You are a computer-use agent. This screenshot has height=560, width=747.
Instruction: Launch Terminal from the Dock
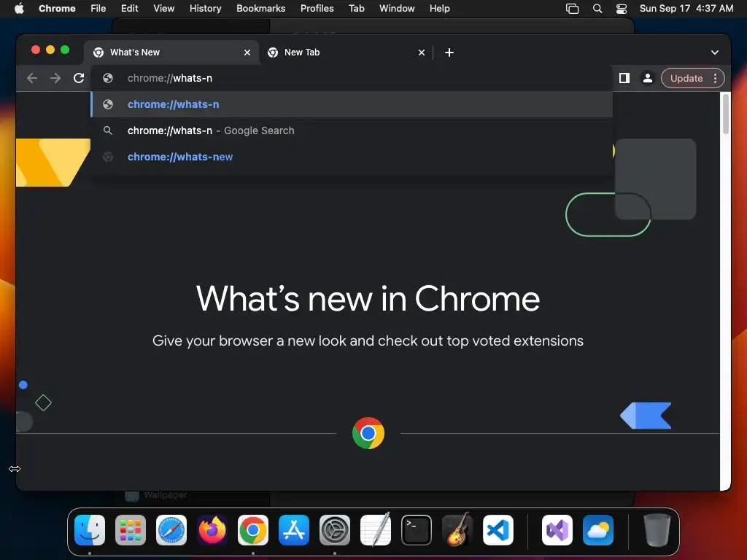[x=417, y=529]
